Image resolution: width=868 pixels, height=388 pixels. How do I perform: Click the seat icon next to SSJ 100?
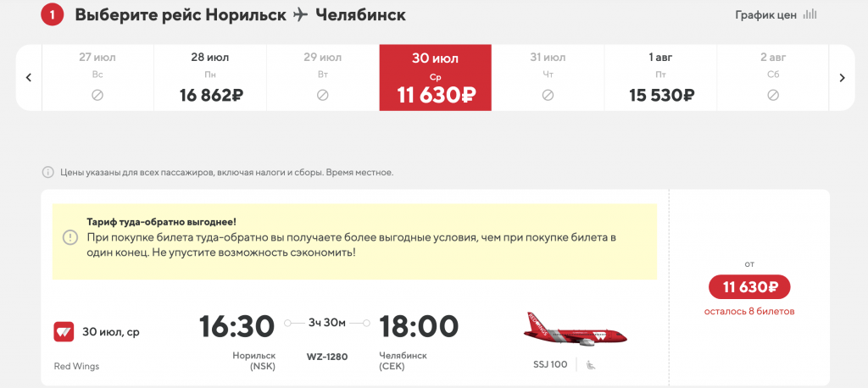tap(591, 365)
